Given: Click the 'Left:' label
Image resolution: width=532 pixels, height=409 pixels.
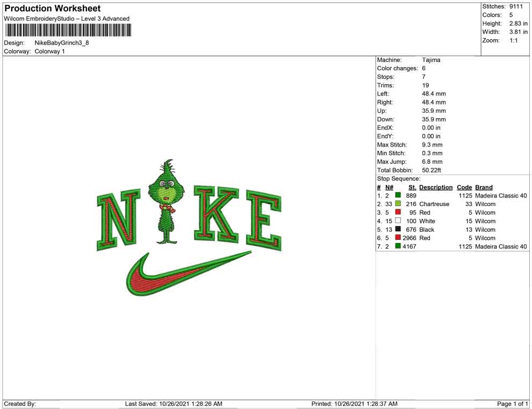Looking at the screenshot, I should tap(383, 94).
